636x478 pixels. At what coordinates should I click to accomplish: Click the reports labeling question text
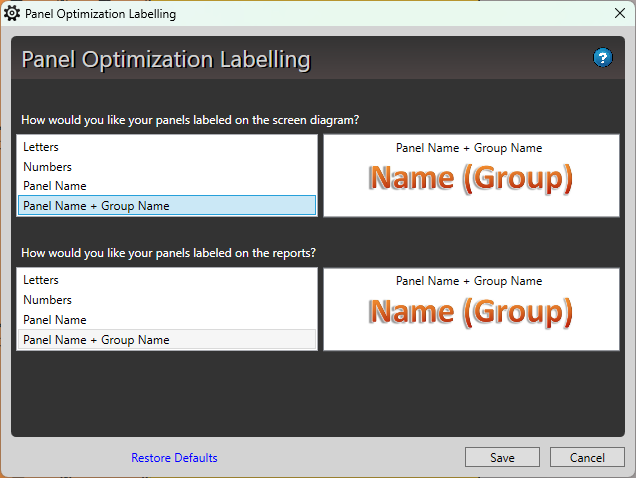pos(175,252)
